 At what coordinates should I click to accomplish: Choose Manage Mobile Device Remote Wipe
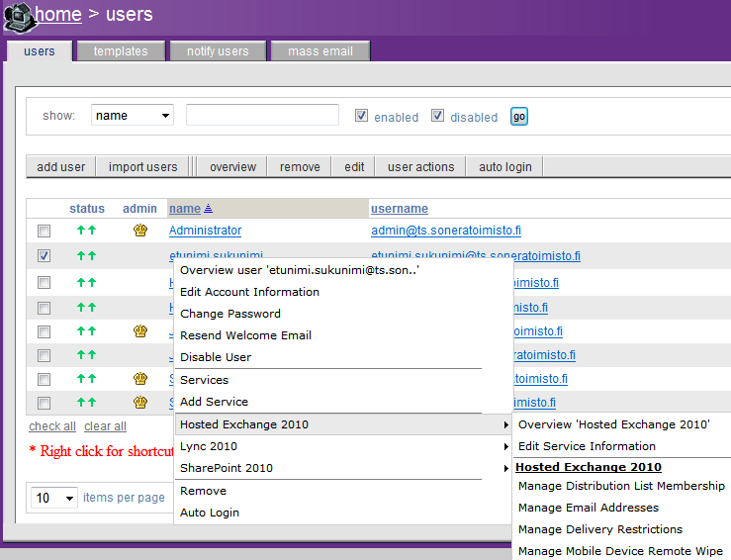(x=620, y=551)
